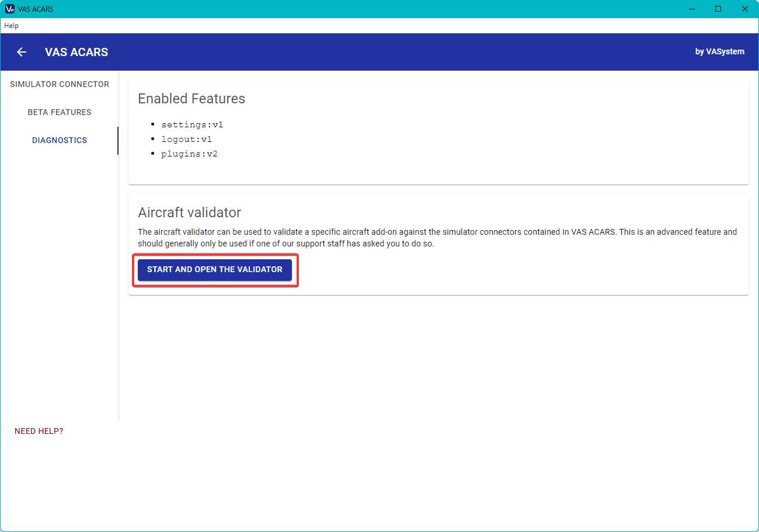759x532 pixels.
Task: Click the 'by VASystem' header text
Action: pyautogui.click(x=719, y=51)
